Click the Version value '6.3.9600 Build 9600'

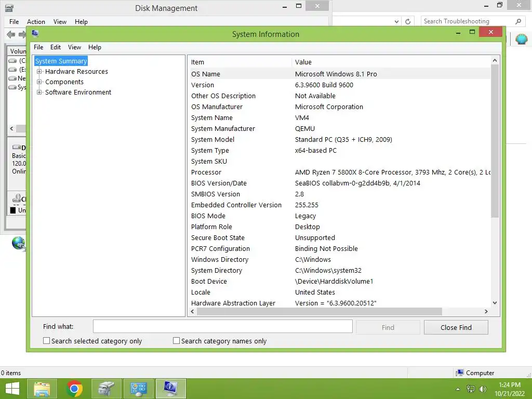point(324,85)
